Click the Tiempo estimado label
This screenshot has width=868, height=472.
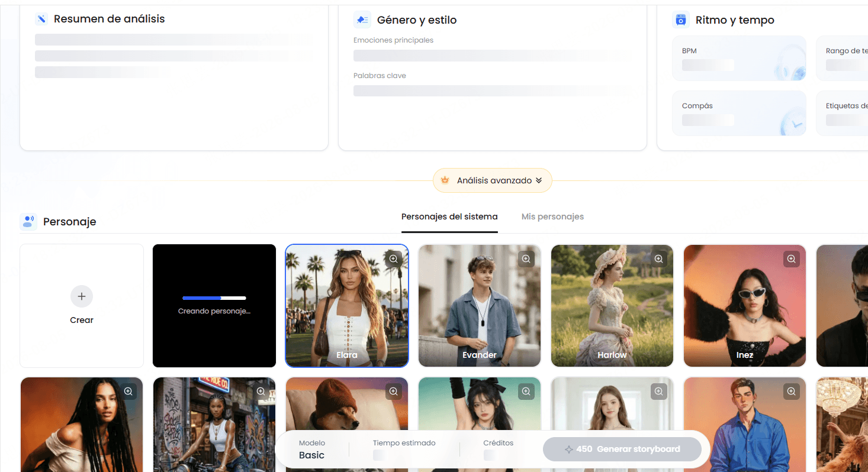[x=404, y=442]
